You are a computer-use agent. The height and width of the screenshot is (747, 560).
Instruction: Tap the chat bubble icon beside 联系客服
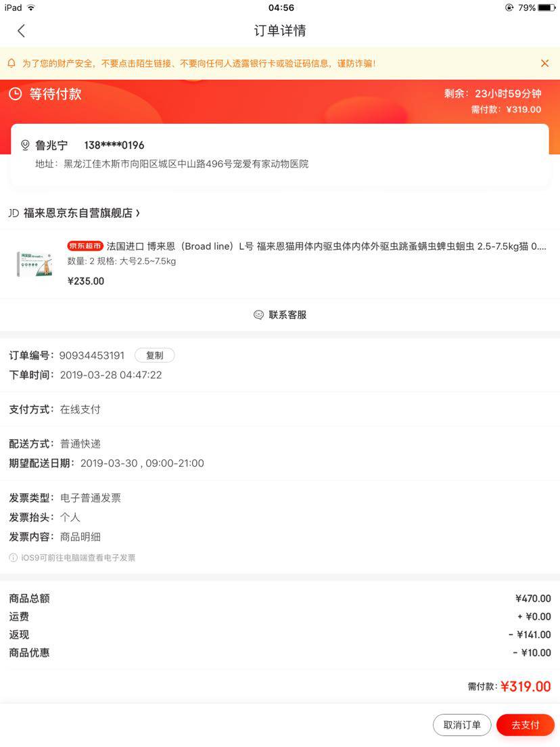258,315
